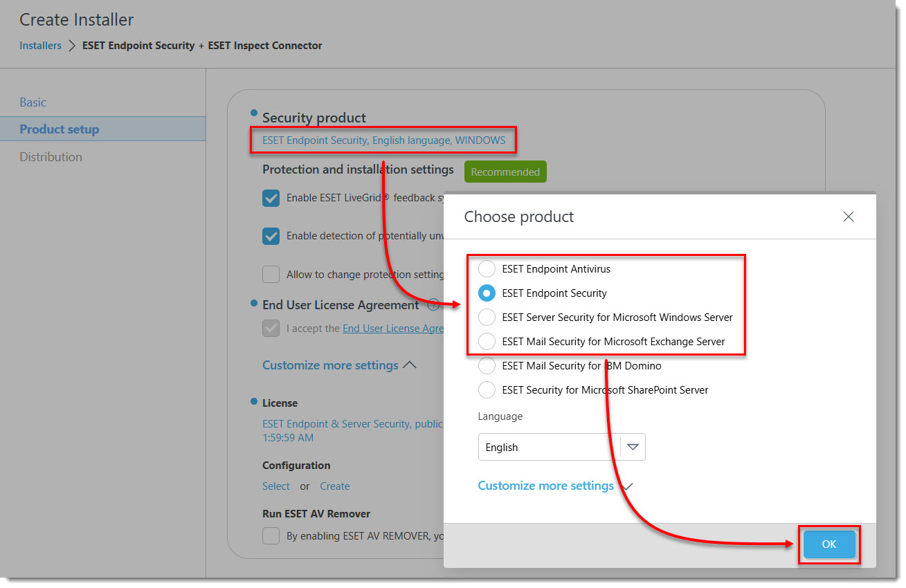Click Create under Configuration

tap(335, 486)
